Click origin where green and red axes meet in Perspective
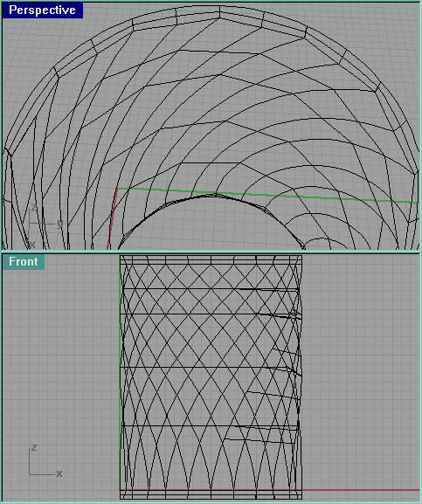This screenshot has height=504, width=422. tap(118, 189)
